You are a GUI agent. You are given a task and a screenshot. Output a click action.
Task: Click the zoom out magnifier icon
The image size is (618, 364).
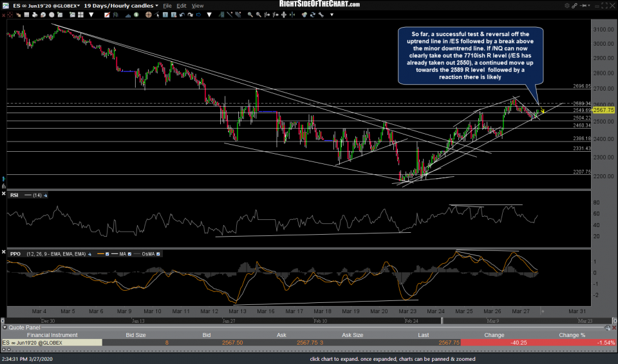258,15
